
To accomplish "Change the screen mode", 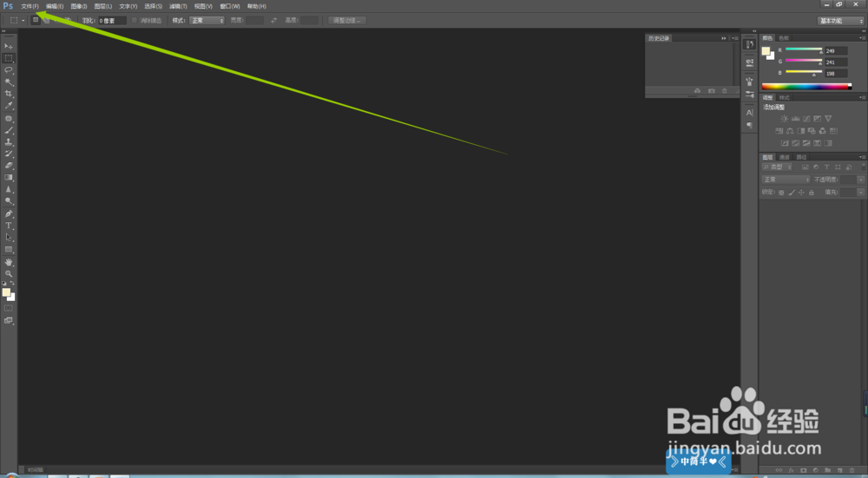I will [x=9, y=320].
